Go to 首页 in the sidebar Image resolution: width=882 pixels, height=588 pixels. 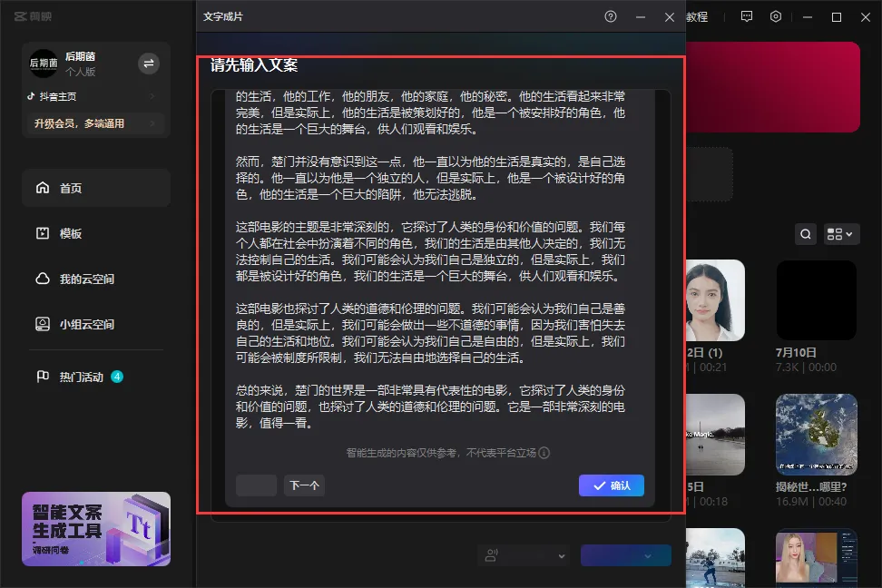coord(95,188)
